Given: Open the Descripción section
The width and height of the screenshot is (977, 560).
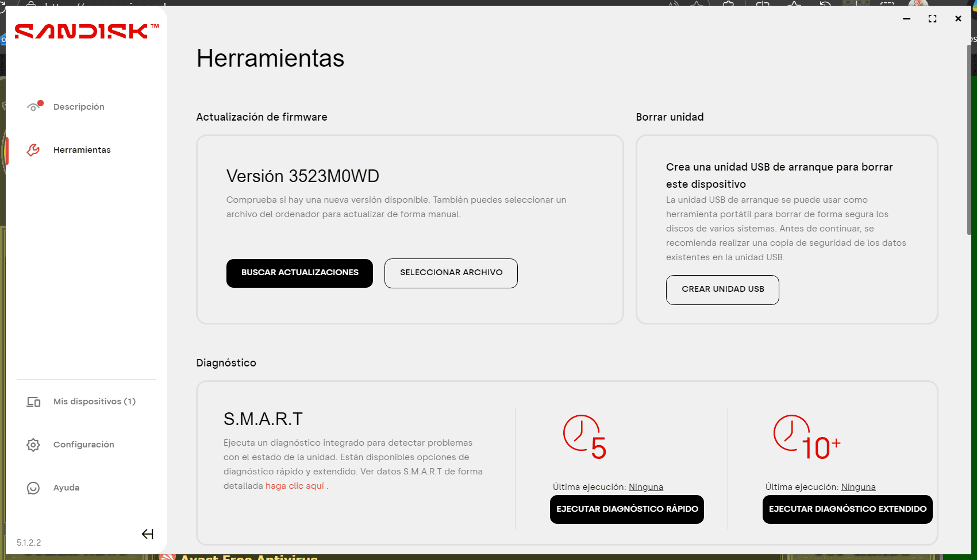Looking at the screenshot, I should click(x=79, y=107).
